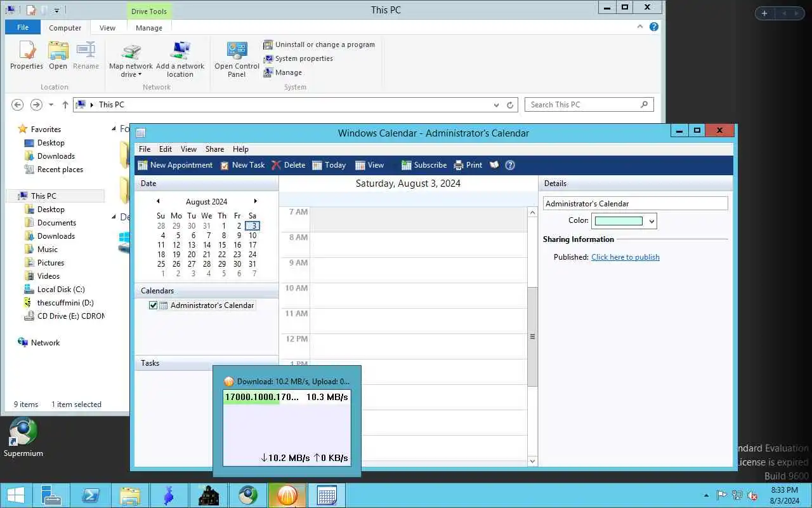Click New Task in Calendar toolbar
The height and width of the screenshot is (508, 812).
click(x=242, y=165)
